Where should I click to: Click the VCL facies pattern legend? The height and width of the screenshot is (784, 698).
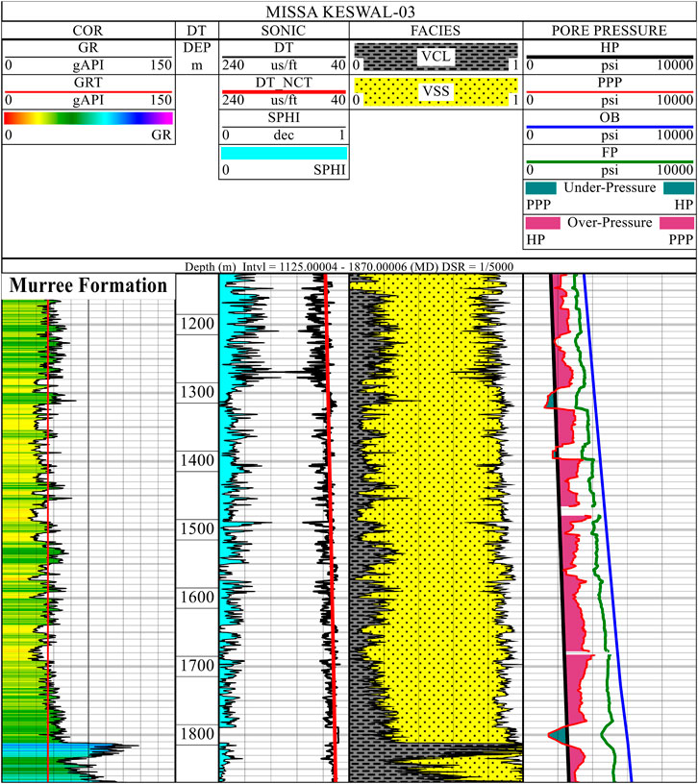click(436, 57)
